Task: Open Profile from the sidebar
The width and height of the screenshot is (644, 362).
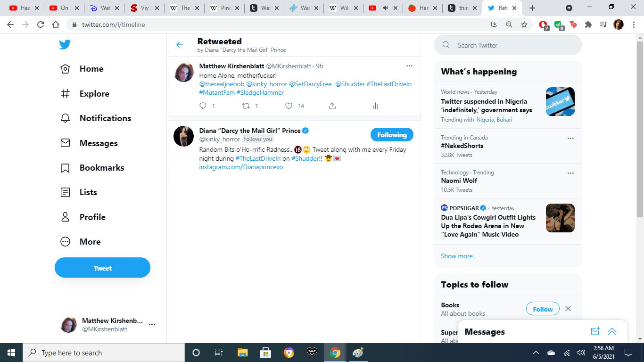Action: coord(83,217)
